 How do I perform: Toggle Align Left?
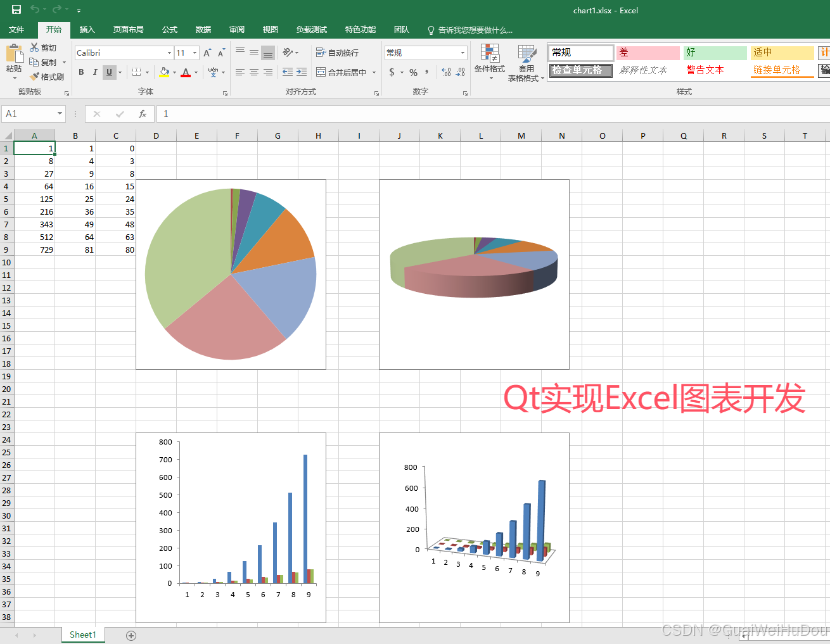coord(240,72)
